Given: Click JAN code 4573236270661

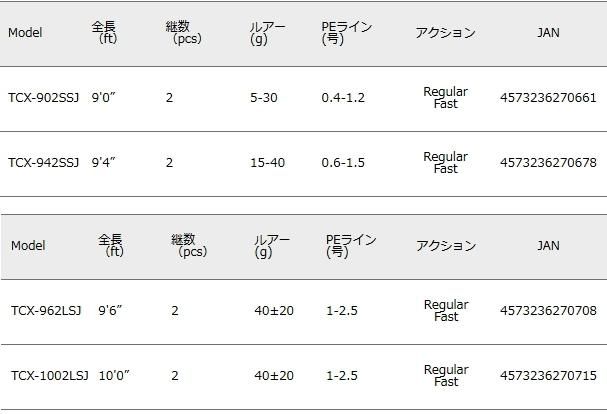Looking at the screenshot, I should pos(548,98).
